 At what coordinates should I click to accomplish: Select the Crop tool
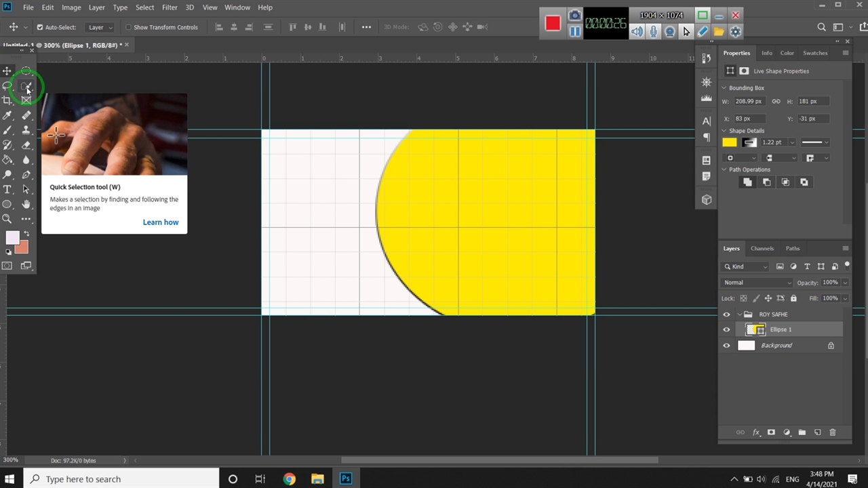pyautogui.click(x=7, y=100)
